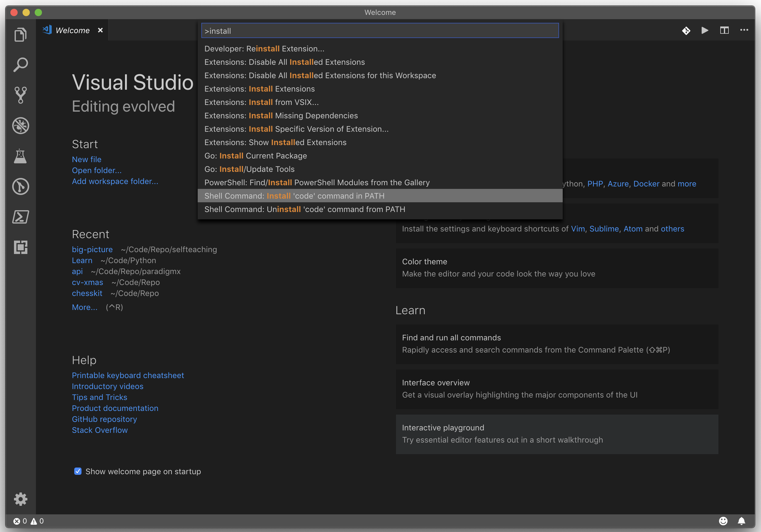Click the Testing flask icon in sidebar
The image size is (761, 532).
[x=20, y=156]
